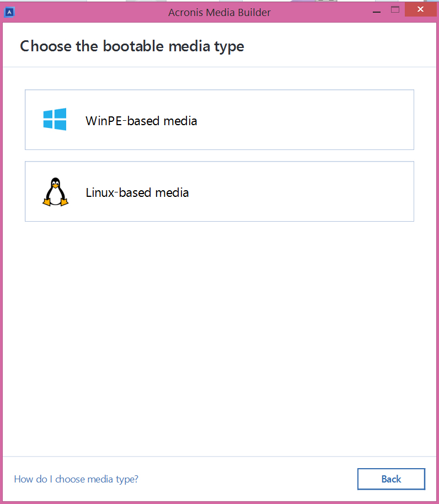Click the word "bootable" in the page heading
This screenshot has width=439, height=504.
pos(133,46)
